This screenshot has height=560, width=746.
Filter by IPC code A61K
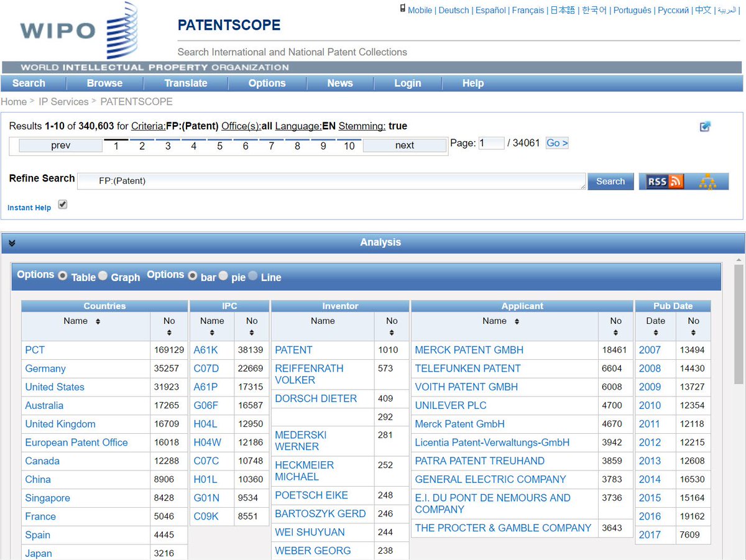[x=206, y=350]
